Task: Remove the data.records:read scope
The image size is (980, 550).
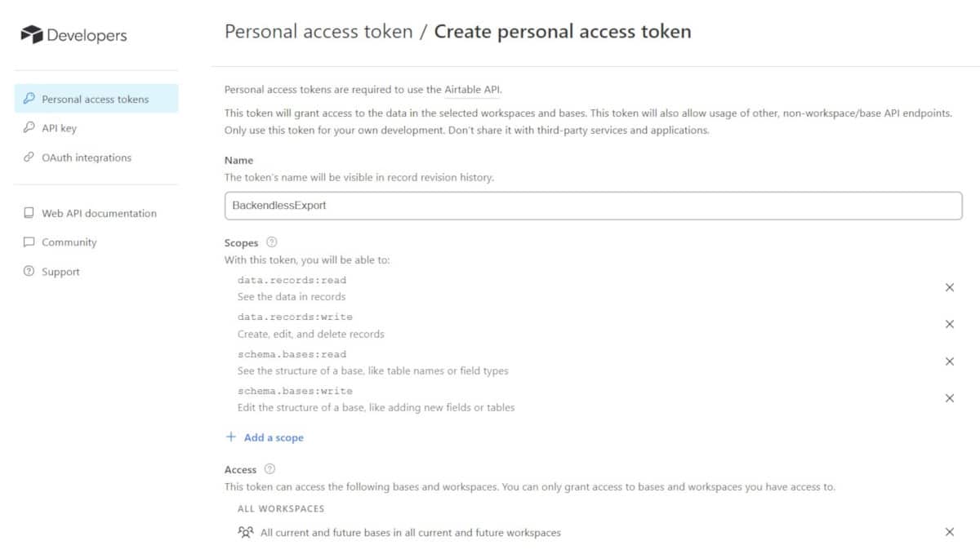Action: point(950,287)
